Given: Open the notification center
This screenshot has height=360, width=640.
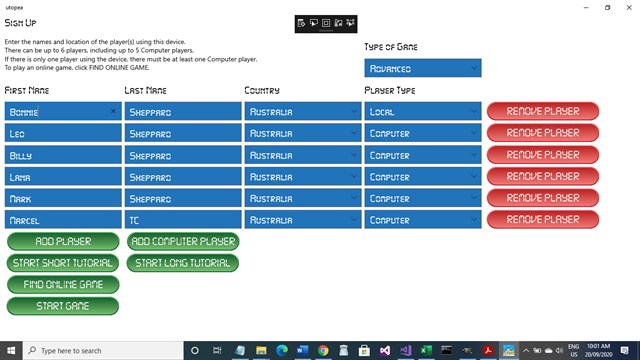Looking at the screenshot, I should (624, 351).
